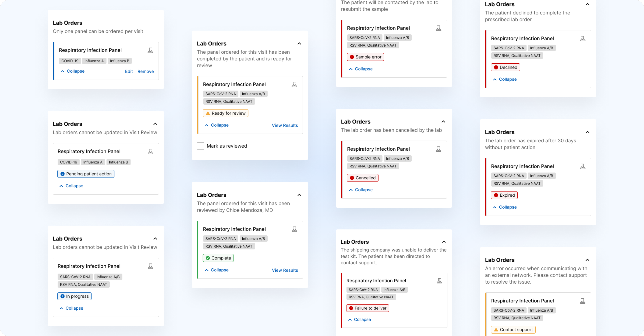644x336 pixels.
Task: Click the Pending patient action status badge
Action: click(x=86, y=174)
